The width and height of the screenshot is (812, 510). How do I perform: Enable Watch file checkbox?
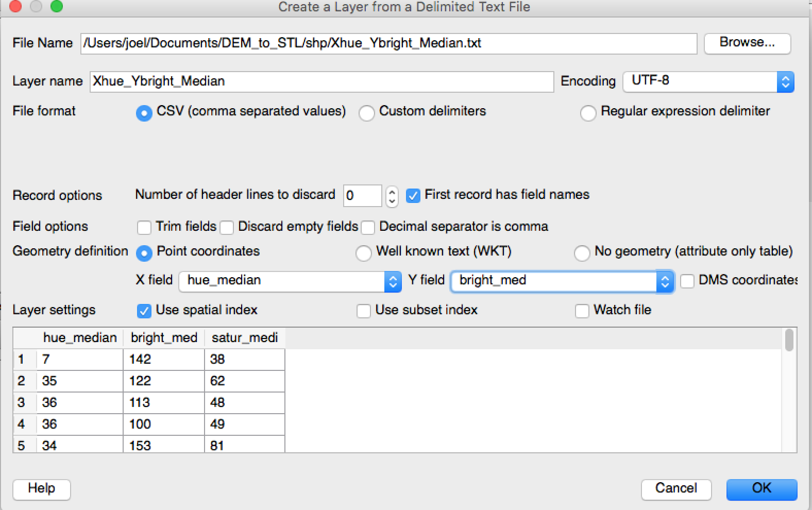[582, 311]
